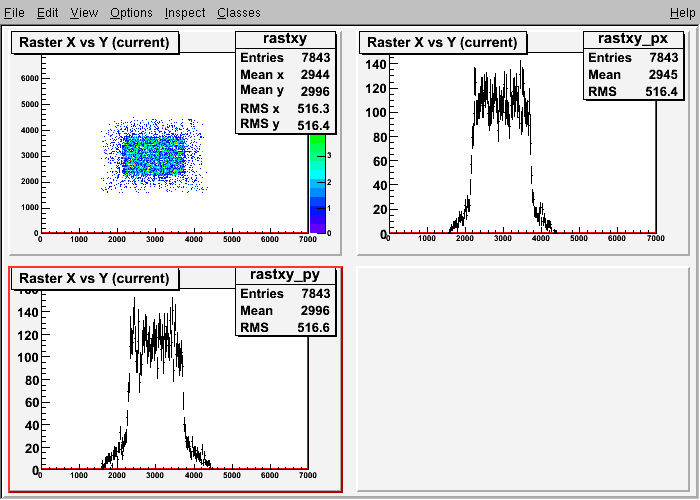The height and width of the screenshot is (500, 700).
Task: Click 'Mean 2945' in rastxy_px stats
Action: tap(633, 75)
